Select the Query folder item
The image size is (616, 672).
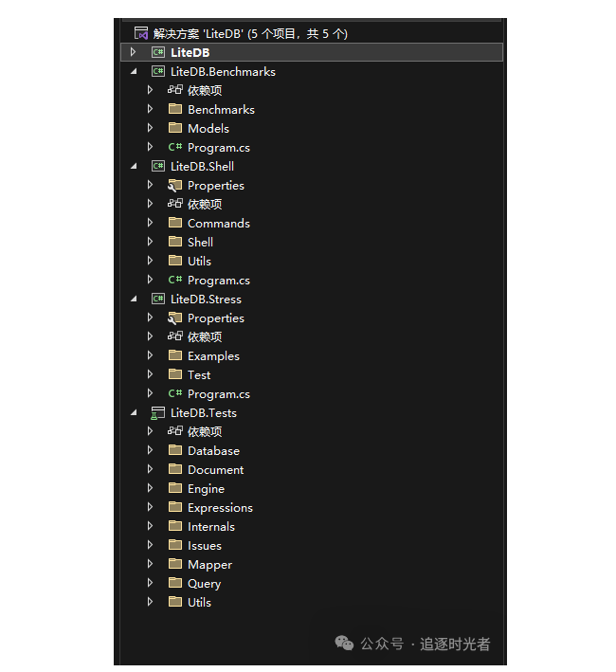coord(204,583)
